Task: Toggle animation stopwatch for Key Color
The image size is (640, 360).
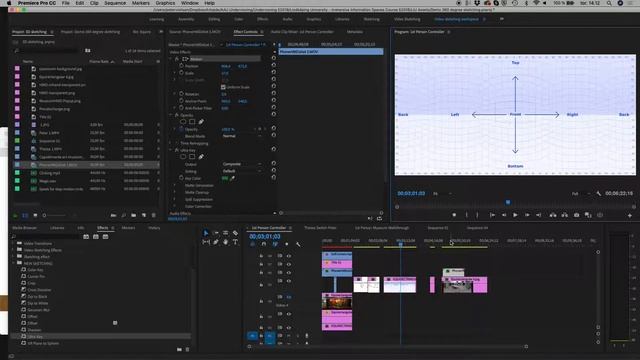Action: pos(181,178)
